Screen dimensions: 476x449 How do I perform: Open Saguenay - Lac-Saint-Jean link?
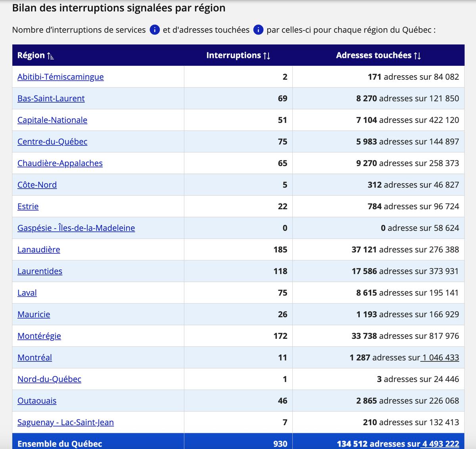[65, 422]
